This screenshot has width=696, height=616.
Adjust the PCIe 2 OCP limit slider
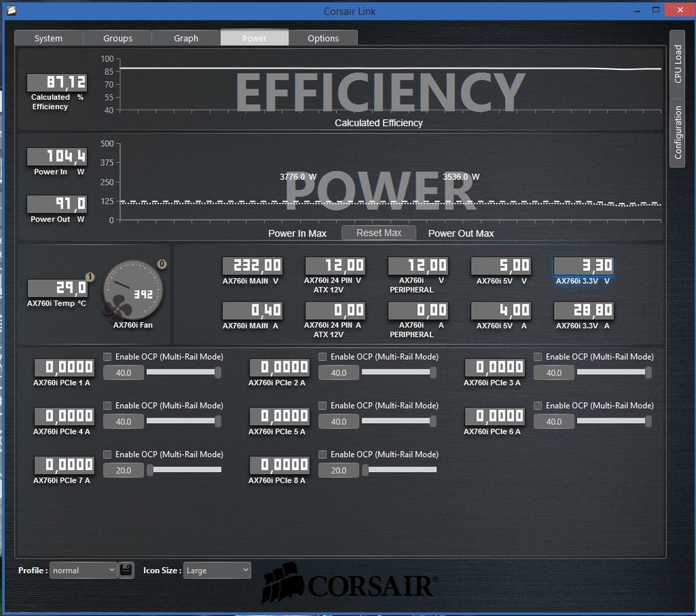click(400, 372)
